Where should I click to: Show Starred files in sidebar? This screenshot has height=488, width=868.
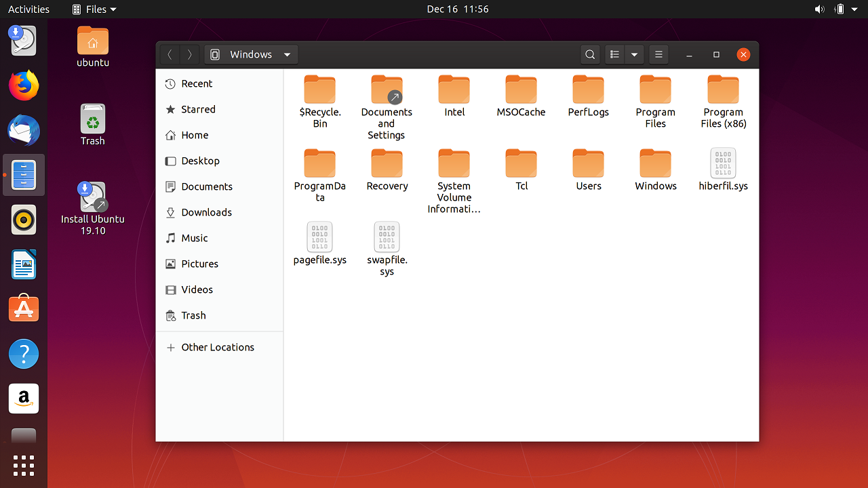(x=220, y=109)
